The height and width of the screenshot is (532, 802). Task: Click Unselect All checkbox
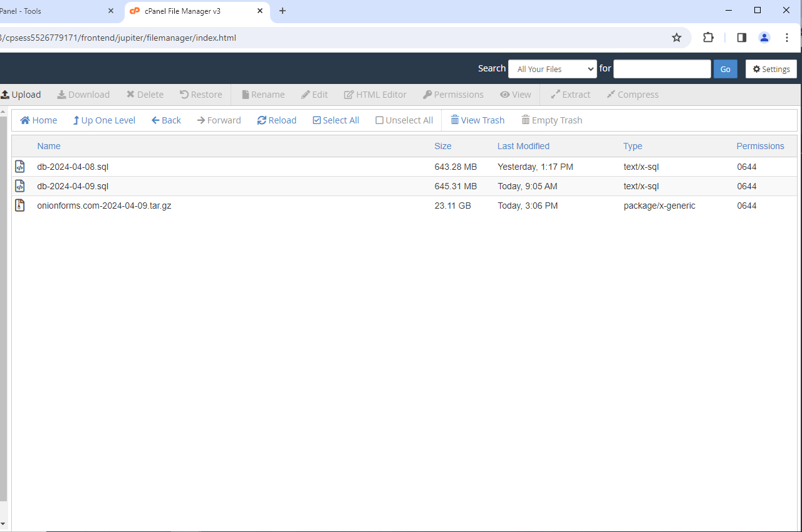(404, 120)
